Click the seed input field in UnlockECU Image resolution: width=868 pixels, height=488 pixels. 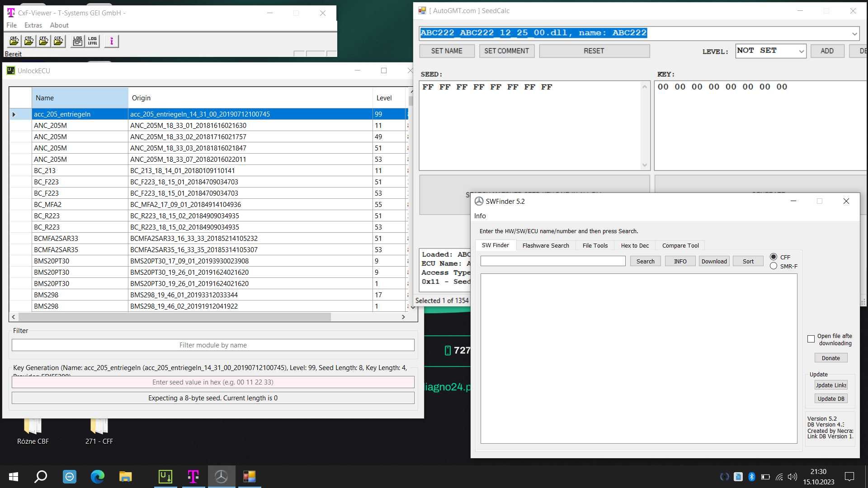[212, 383]
